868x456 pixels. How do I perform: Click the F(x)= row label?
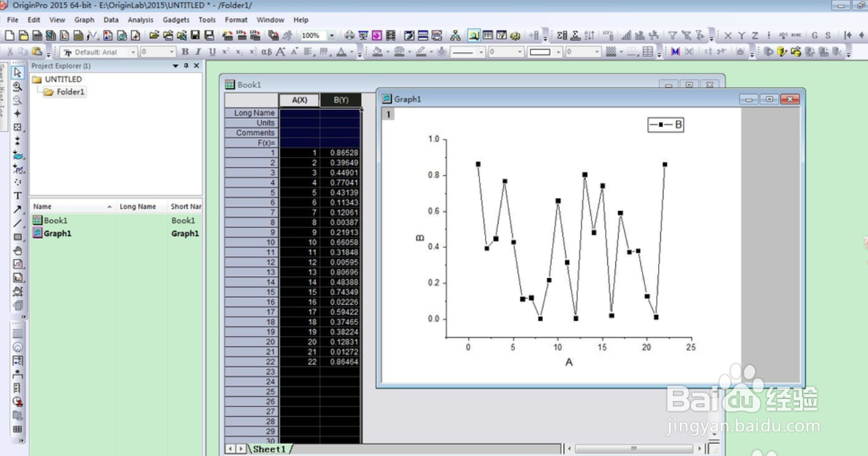pos(252,142)
